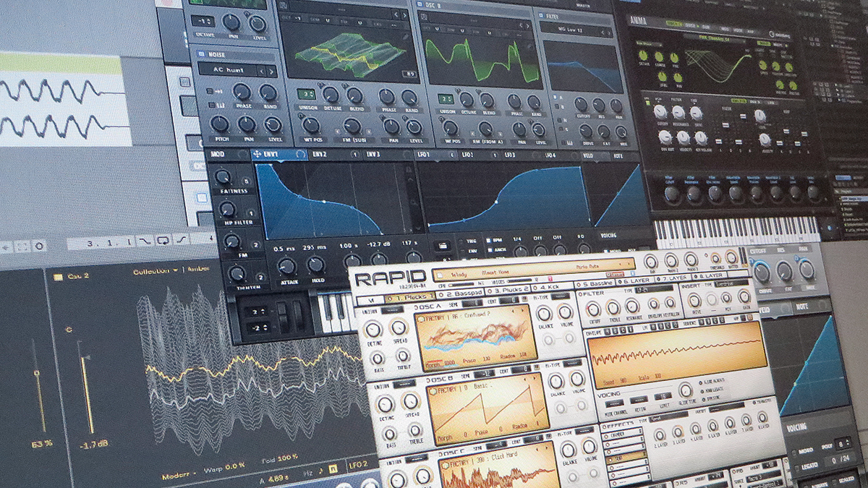Screen dimensions: 868x488
Task: Click the vertical level fader showing 63%
Action: tap(37, 373)
